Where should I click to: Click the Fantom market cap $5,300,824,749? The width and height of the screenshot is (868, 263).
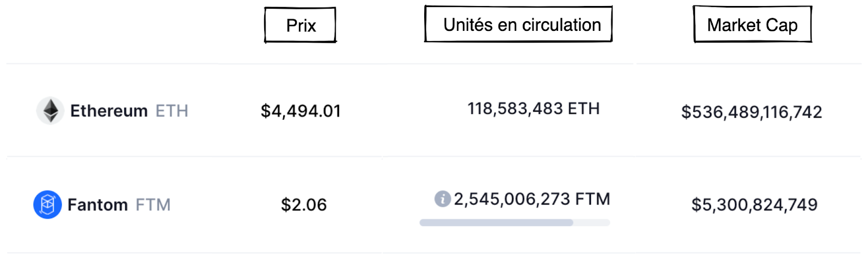tap(754, 204)
